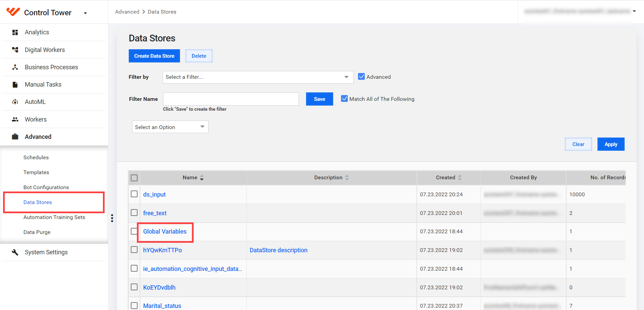Click the Analytics dashboard icon

[15, 32]
